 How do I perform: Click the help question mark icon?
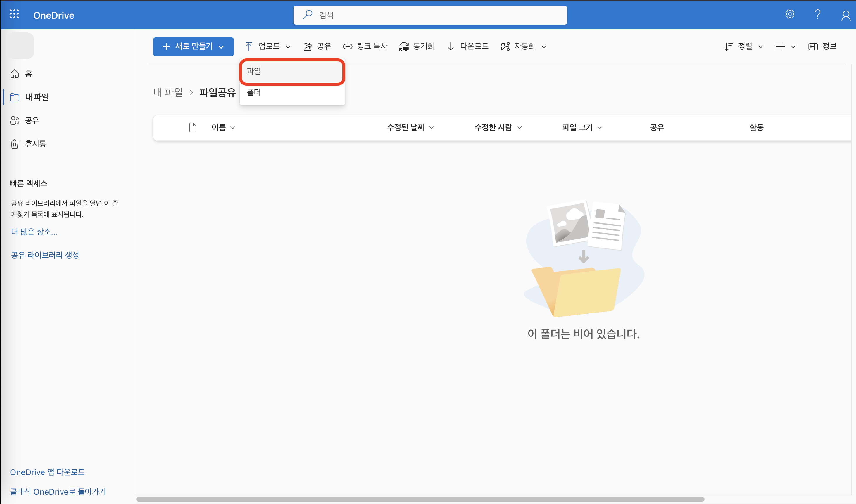(817, 14)
